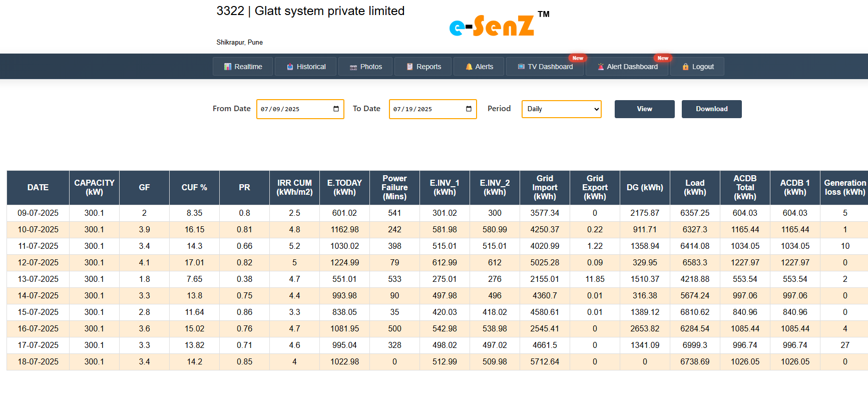
Task: Click the TV Dashboard monitor icon
Action: 521,67
